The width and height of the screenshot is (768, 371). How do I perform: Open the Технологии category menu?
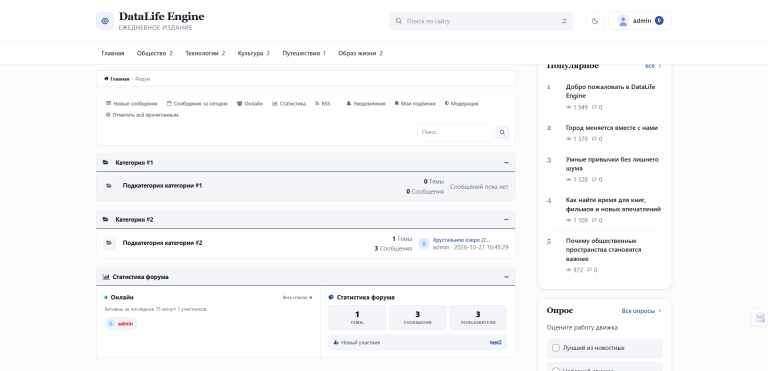click(205, 53)
